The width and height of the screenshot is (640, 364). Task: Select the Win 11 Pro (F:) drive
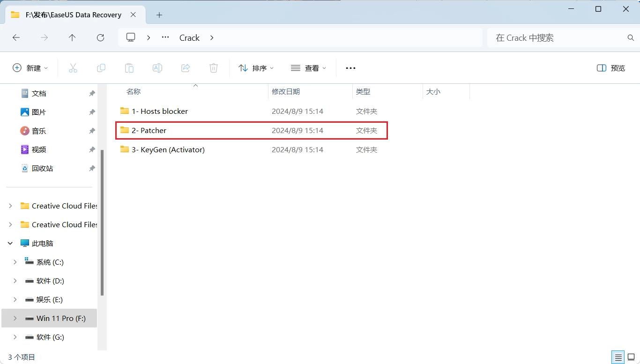[49, 318]
